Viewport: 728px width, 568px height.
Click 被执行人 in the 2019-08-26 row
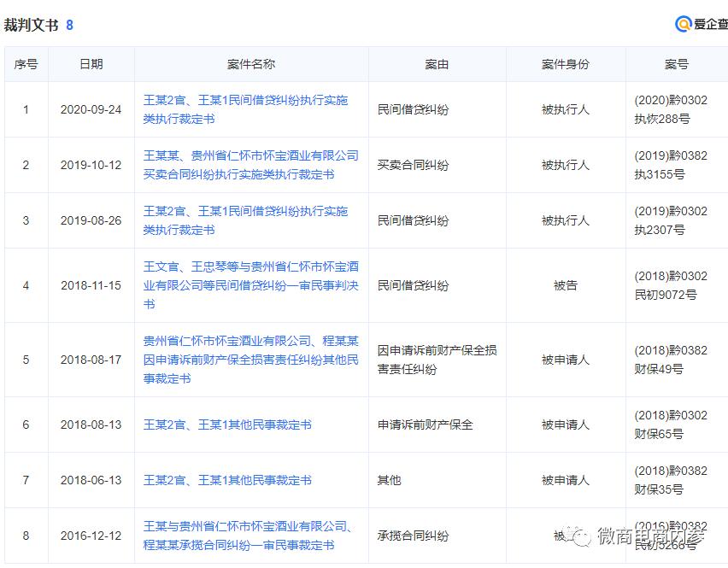[x=566, y=220]
